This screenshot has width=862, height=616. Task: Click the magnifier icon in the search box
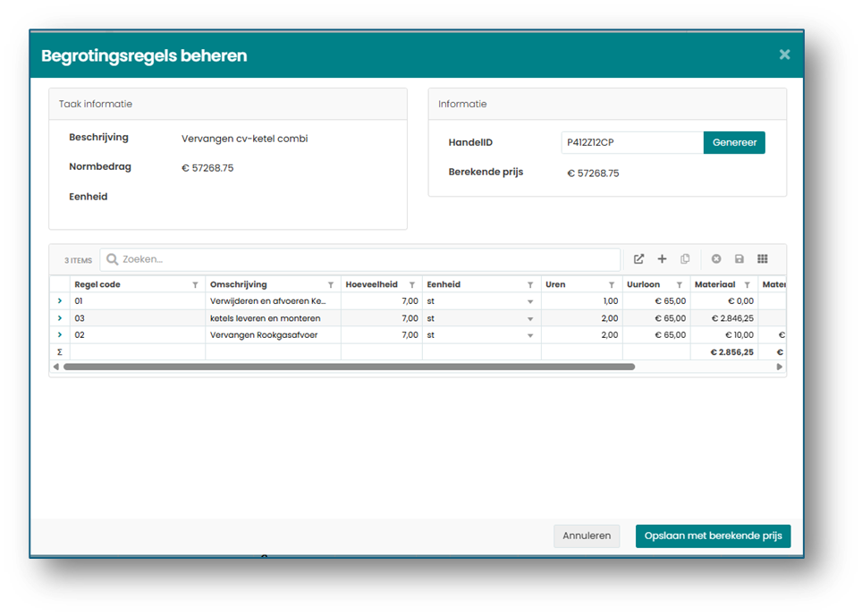[x=112, y=259]
